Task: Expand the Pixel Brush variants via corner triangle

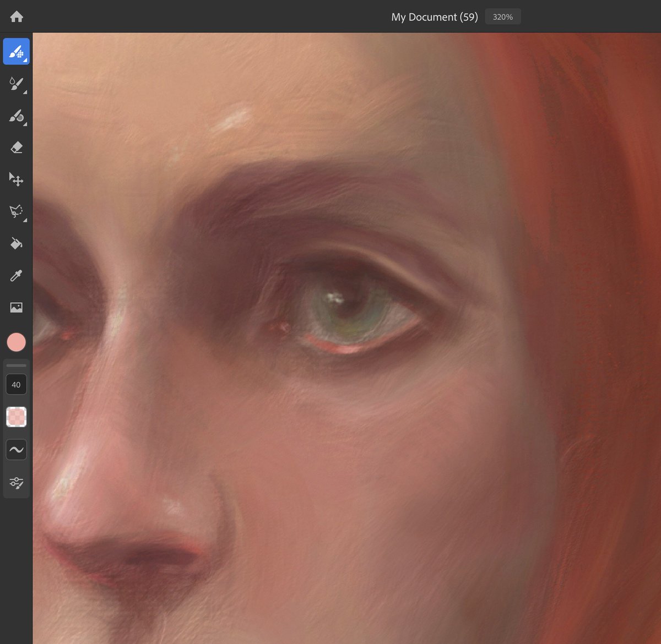Action: 24,61
